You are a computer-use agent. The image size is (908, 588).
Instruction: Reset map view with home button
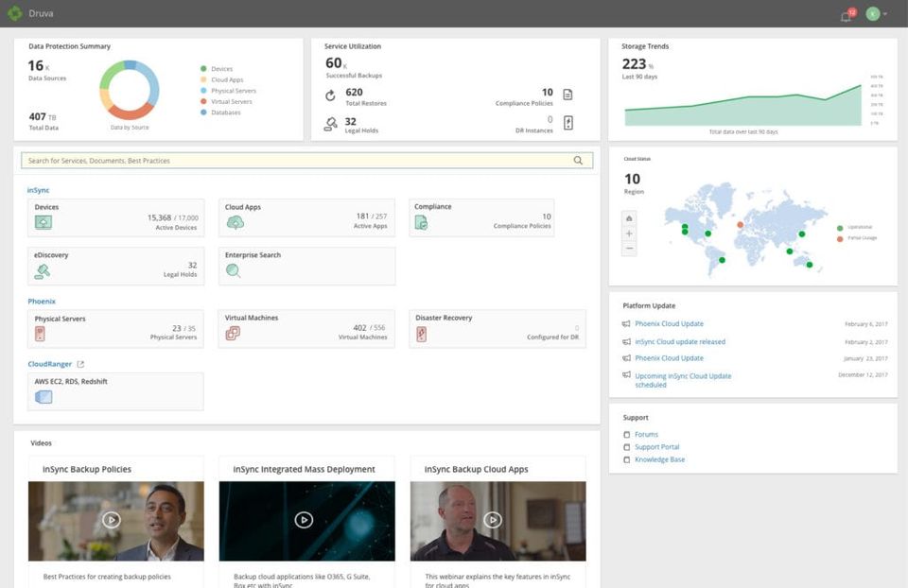(629, 218)
